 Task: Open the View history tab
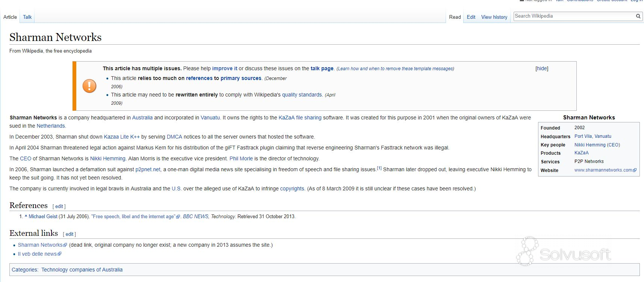[x=494, y=17]
